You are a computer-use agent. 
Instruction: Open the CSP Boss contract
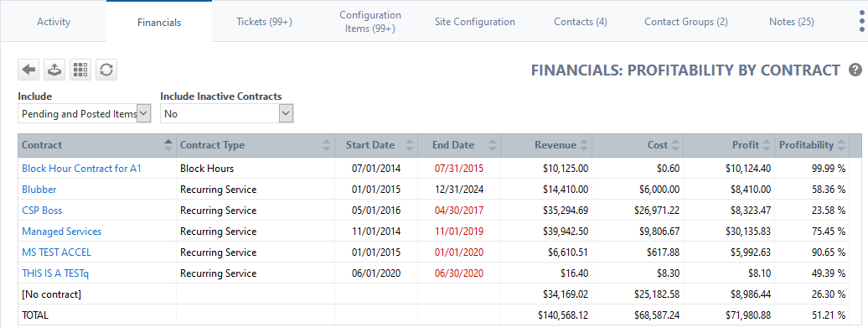click(x=42, y=211)
